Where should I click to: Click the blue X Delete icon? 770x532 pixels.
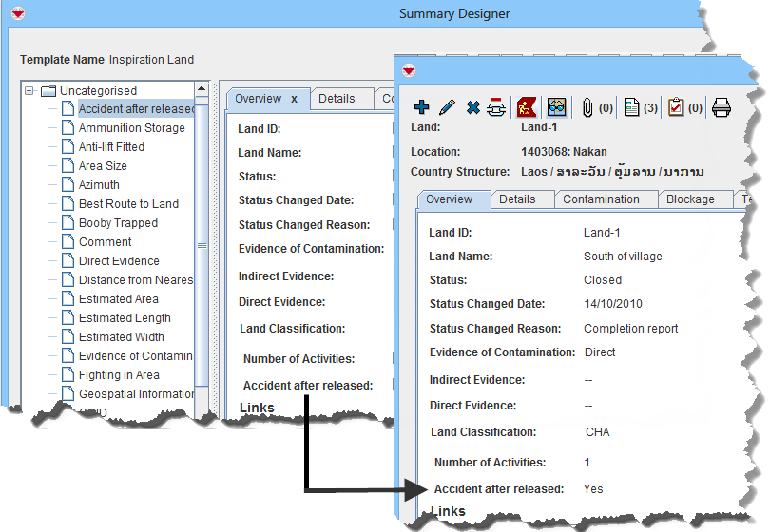point(472,107)
